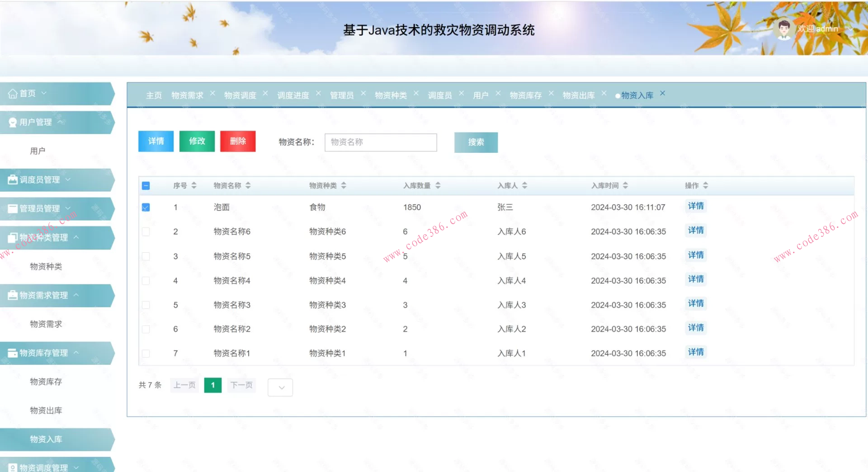Open the page size dropdown below the table
Image resolution: width=868 pixels, height=472 pixels.
(280, 387)
